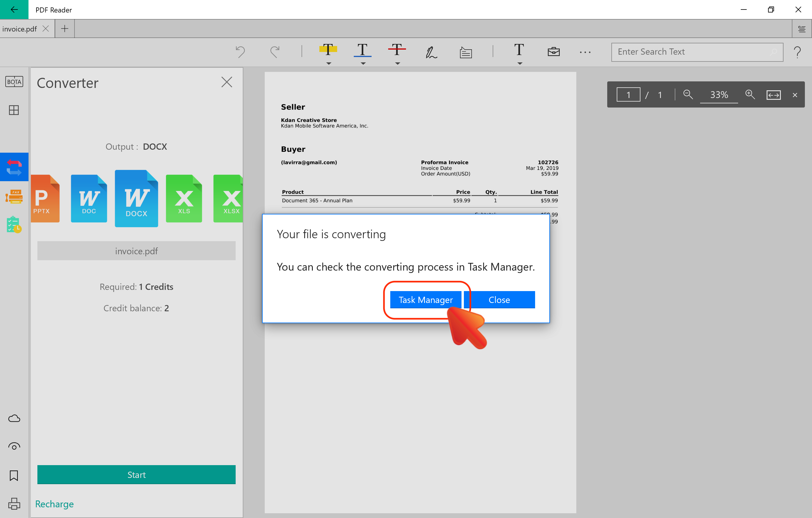Expand the underline options dropdown arrow

363,64
